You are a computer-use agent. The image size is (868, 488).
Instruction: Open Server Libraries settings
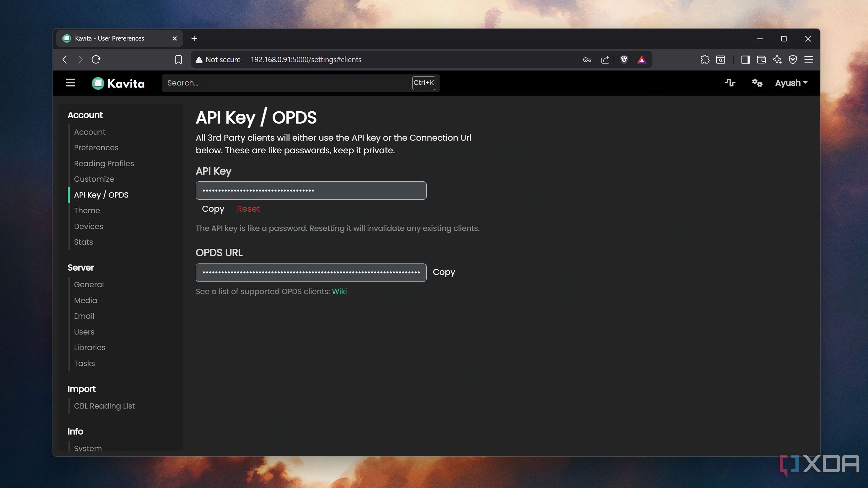click(90, 347)
